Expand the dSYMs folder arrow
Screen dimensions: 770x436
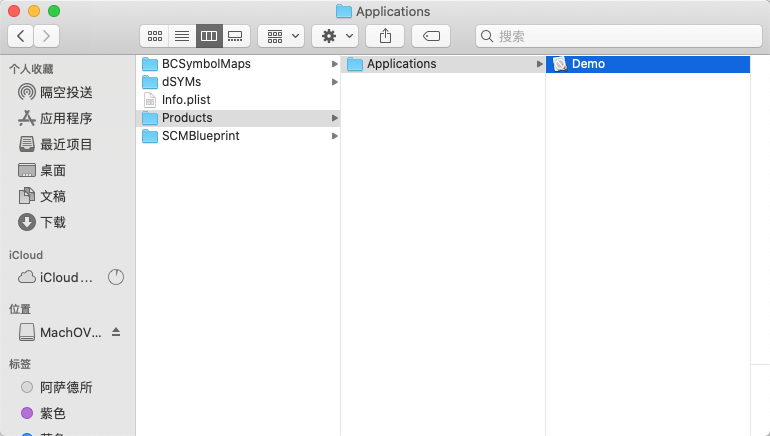click(334, 82)
